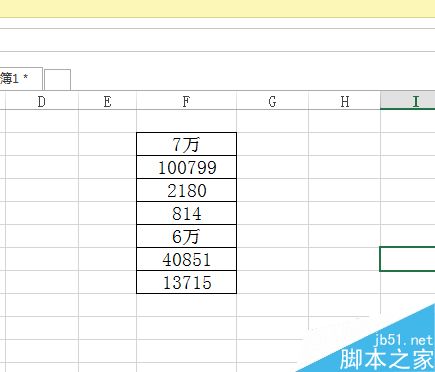This screenshot has width=435, height=372.
Task: Select column F header
Action: tap(186, 101)
